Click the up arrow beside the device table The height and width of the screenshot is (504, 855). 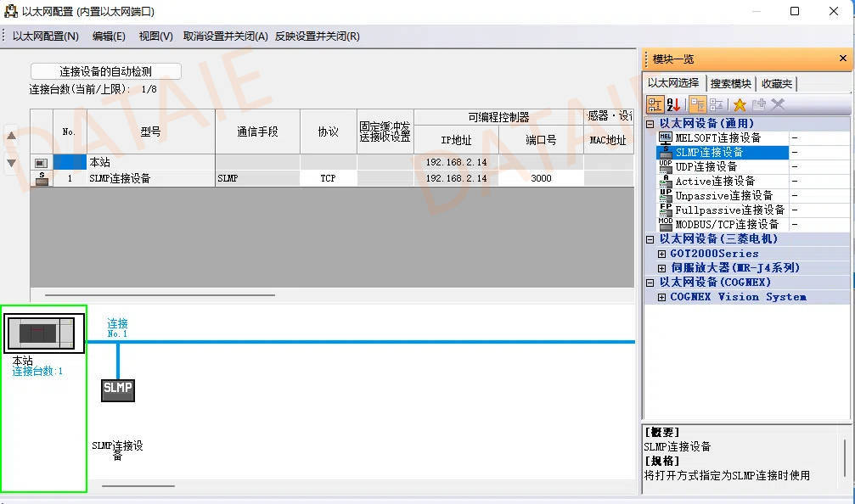pos(11,136)
